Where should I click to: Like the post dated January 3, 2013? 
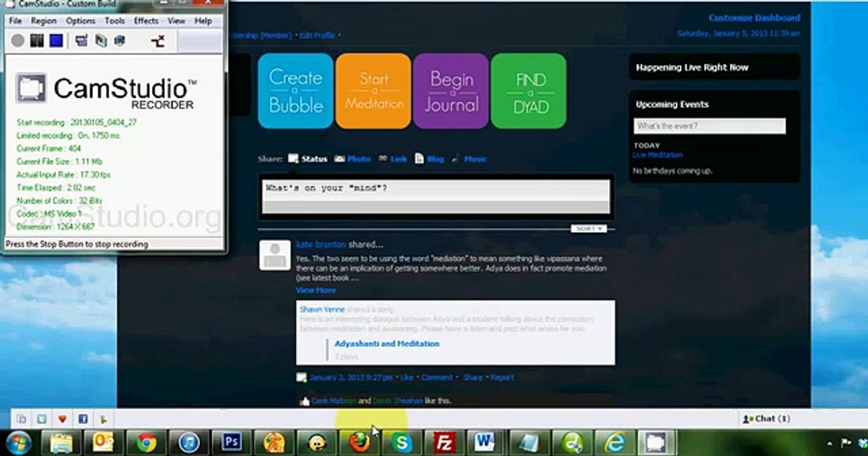pos(406,377)
